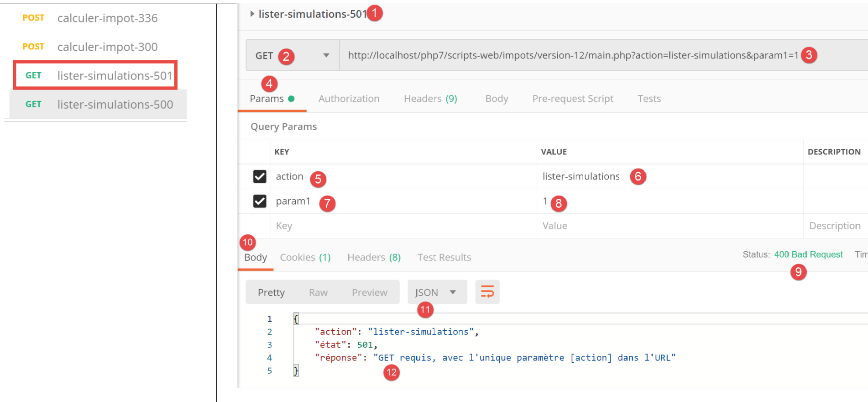
Task: View the Test Results tab
Action: point(444,258)
